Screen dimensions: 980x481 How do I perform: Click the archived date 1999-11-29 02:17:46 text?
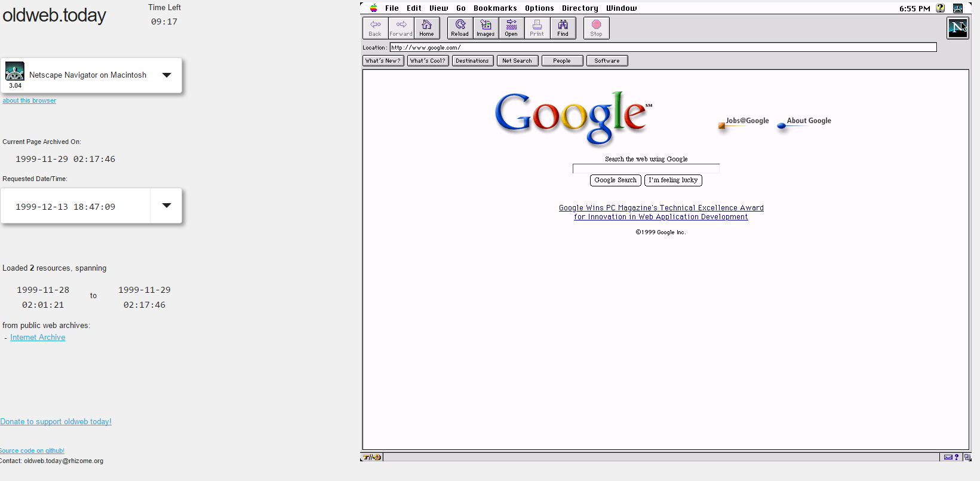[65, 159]
